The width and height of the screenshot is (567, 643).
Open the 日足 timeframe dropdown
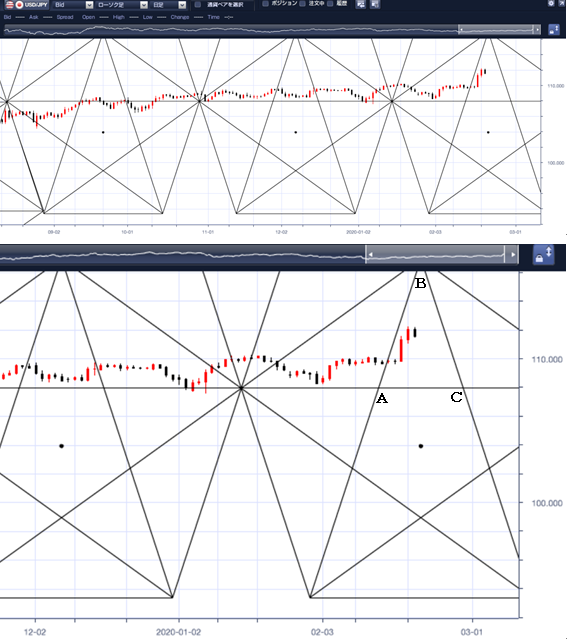coord(169,5)
